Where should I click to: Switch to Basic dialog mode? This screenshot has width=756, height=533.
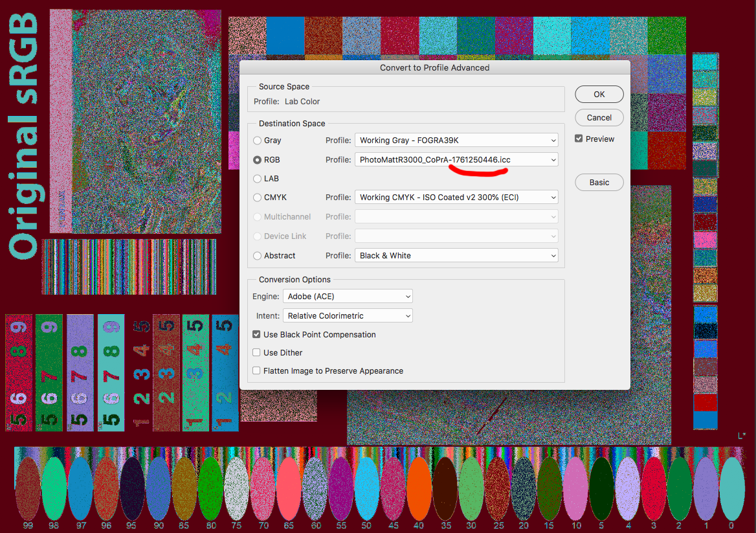point(599,182)
